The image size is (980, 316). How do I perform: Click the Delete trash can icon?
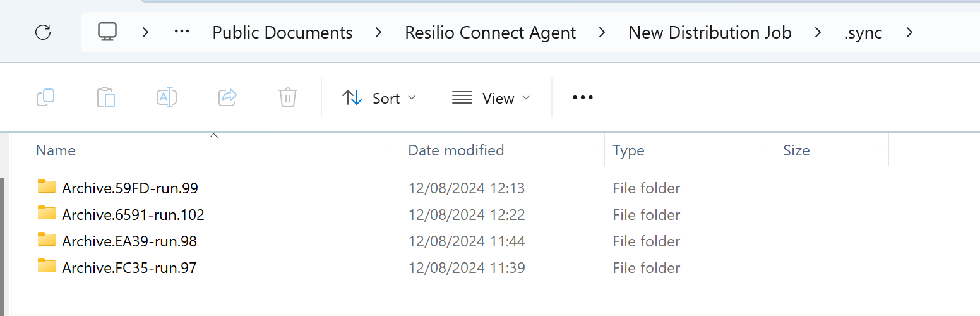(x=287, y=97)
